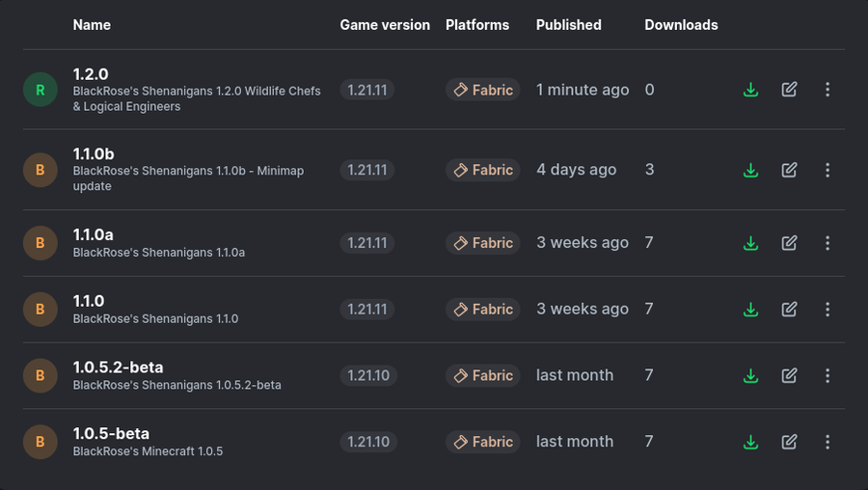The image size is (868, 490).
Task: Download the 1.1.0a version
Action: (x=750, y=243)
